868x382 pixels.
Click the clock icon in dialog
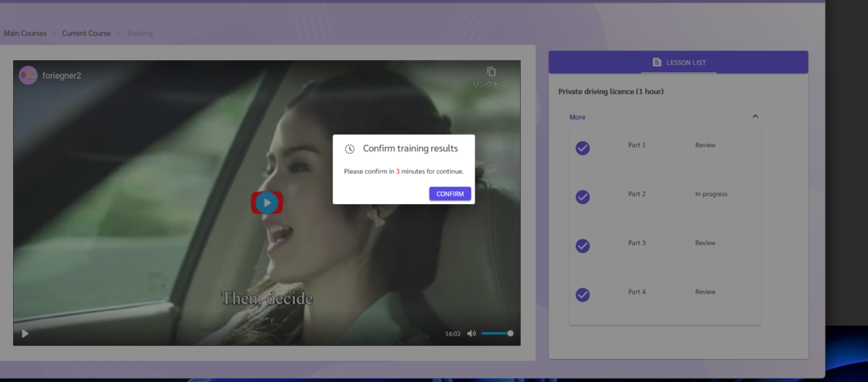click(x=349, y=149)
